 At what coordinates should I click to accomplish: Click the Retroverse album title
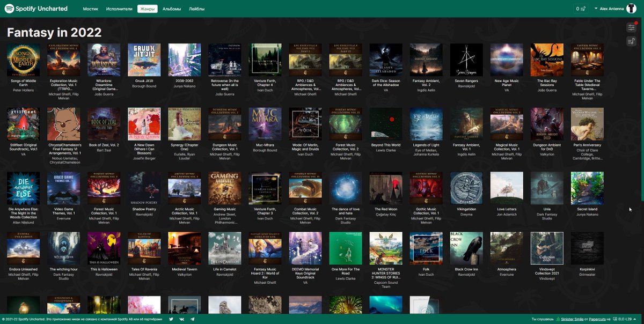tap(225, 85)
